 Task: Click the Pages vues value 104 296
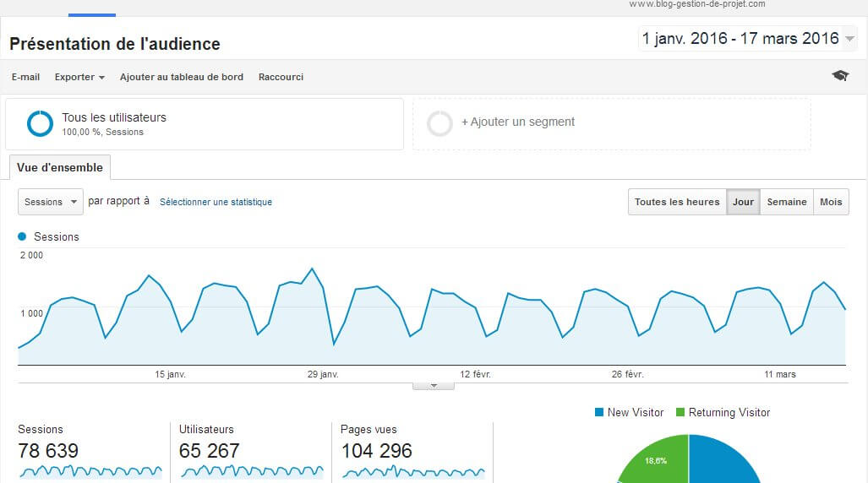377,451
